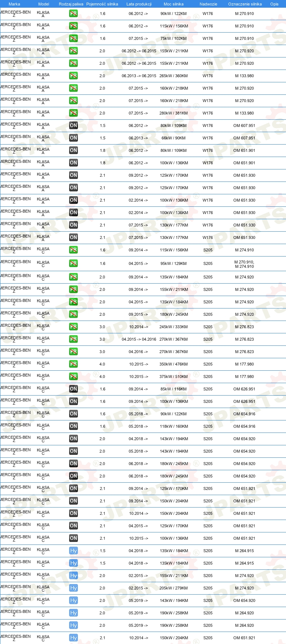Click the Moc silnika column header
286x644 pixels.
pos(174,4)
